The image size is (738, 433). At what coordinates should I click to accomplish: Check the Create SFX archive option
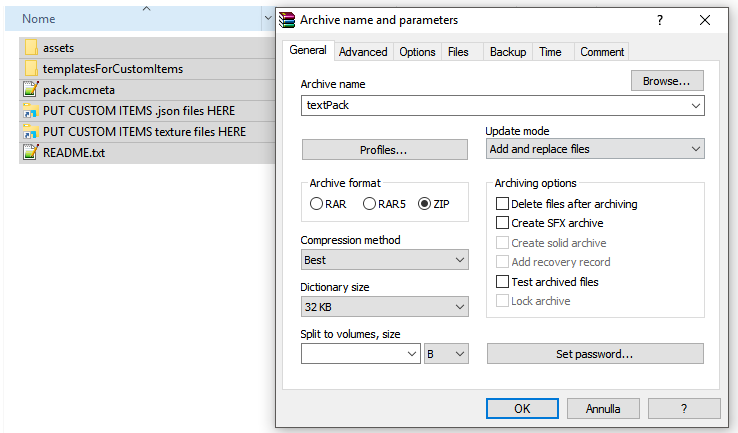click(x=503, y=223)
